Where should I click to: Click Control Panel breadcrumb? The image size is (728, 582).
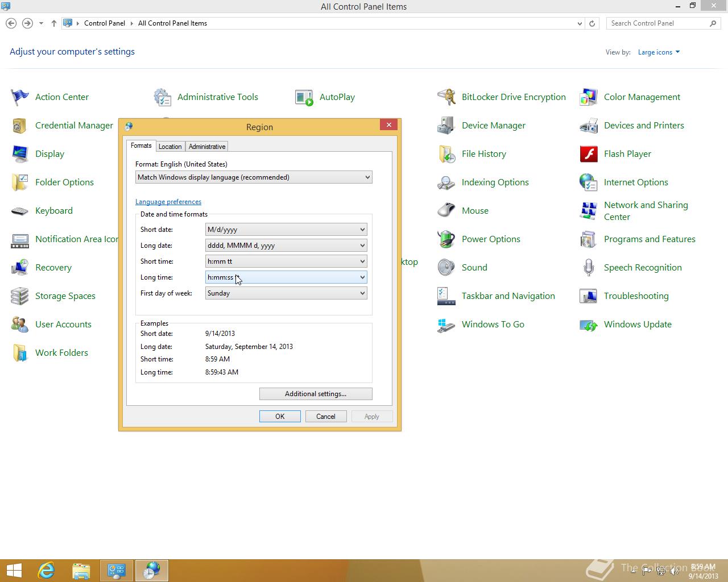pos(105,23)
